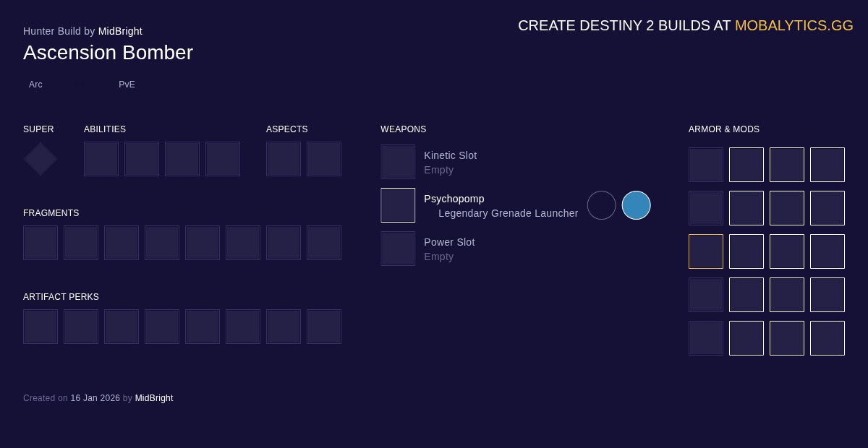Click the last Artifact Perks slot

(x=324, y=327)
